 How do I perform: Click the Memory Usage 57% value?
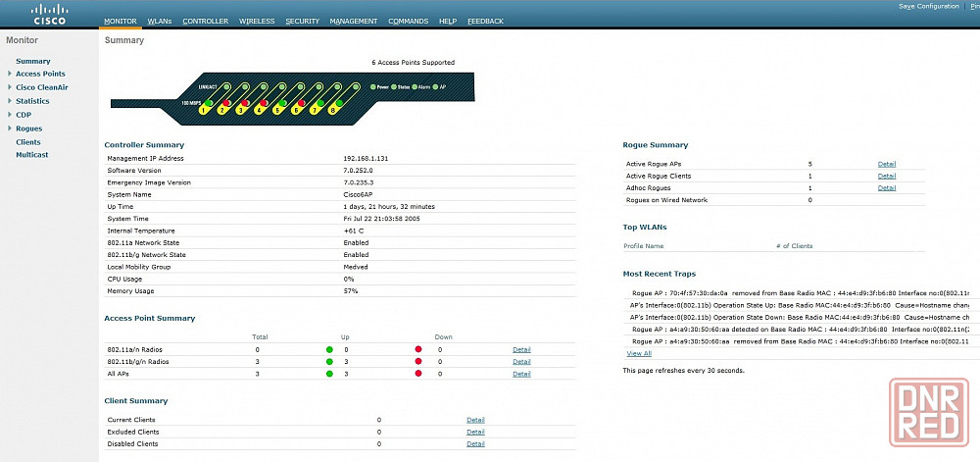coord(351,291)
